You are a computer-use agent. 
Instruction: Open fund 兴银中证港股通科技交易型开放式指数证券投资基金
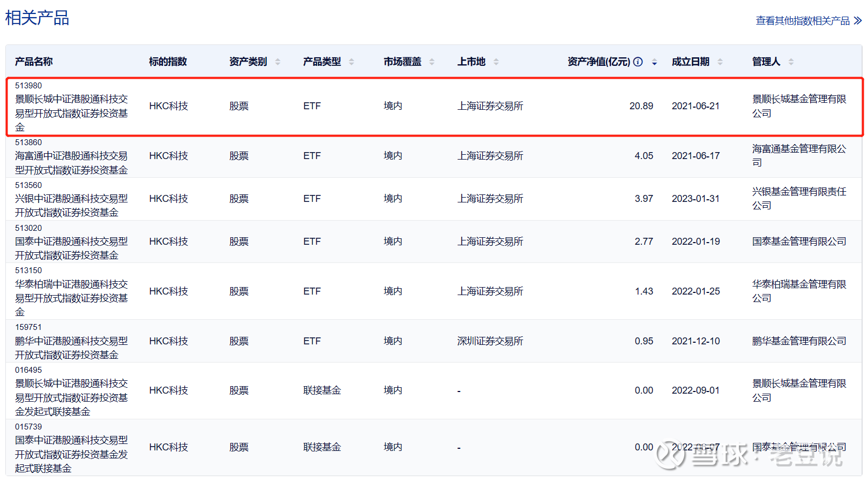tap(71, 206)
